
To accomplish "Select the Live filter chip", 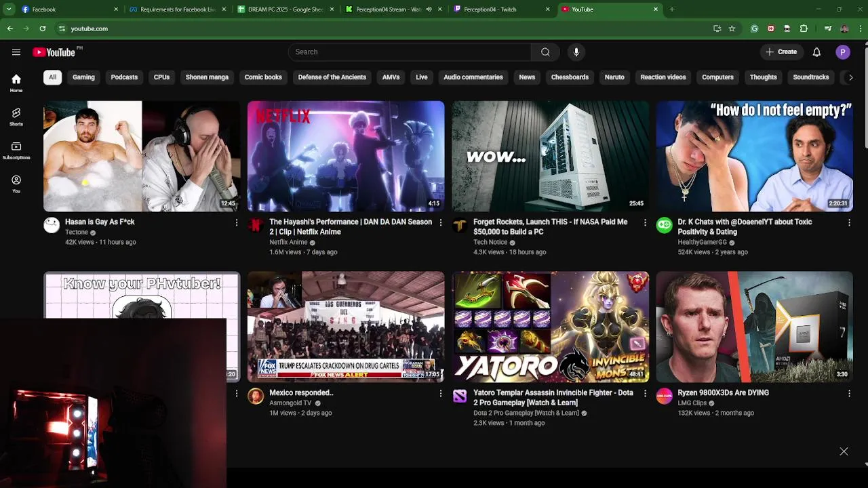I will [x=422, y=77].
